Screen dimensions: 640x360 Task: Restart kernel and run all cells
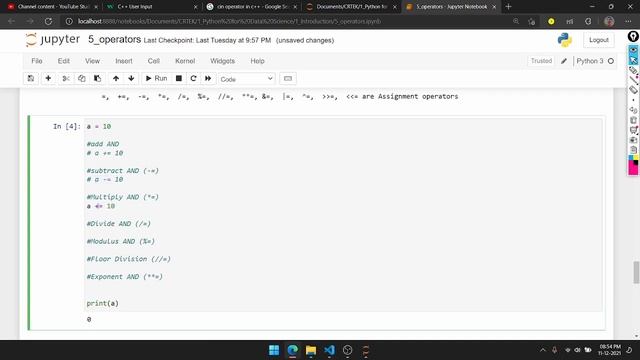(x=208, y=78)
